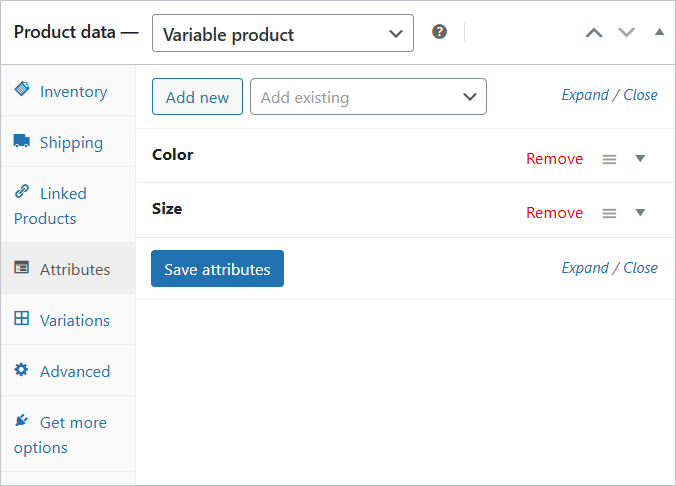Click the Inventory tag icon
Screen dimensions: 676x486
(x=22, y=89)
